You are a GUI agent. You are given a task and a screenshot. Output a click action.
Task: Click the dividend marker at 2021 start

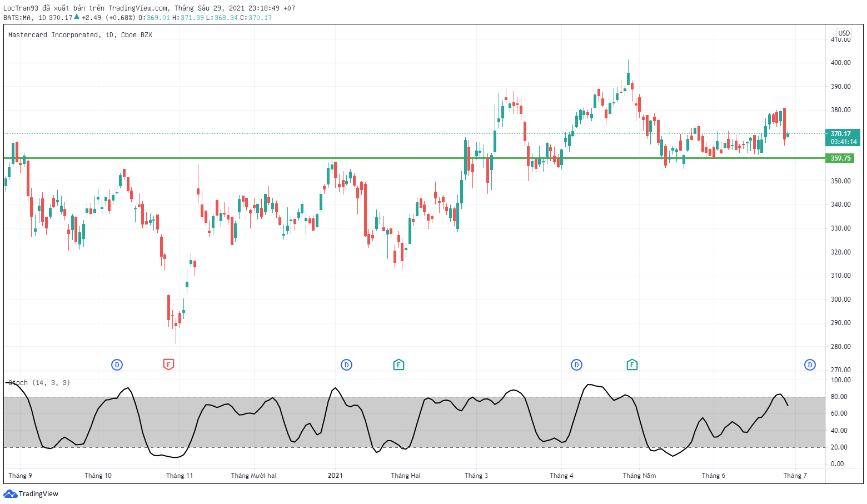point(346,365)
